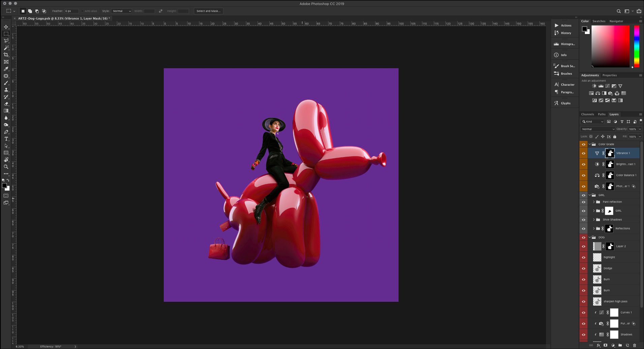Select the Eraser tool

[x=6, y=104]
